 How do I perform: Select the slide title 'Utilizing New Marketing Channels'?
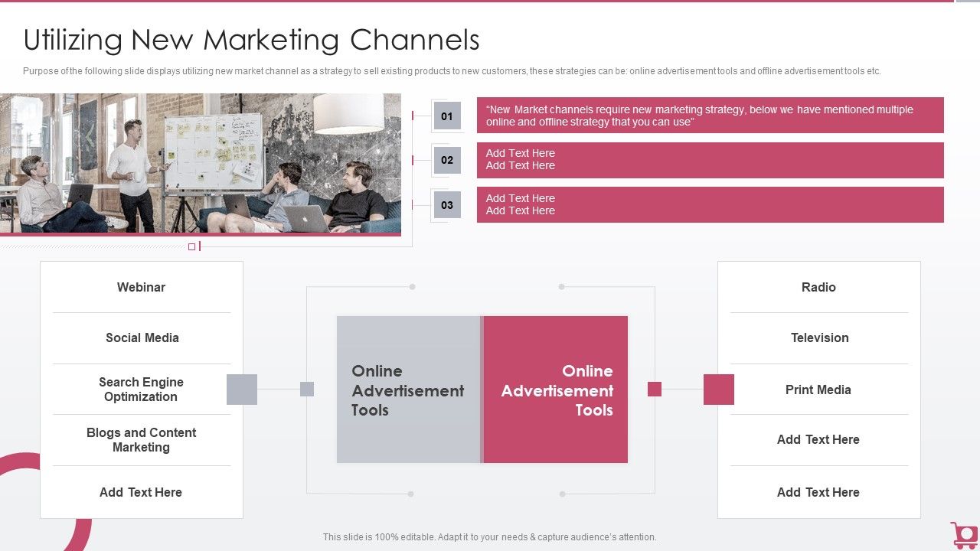point(251,40)
